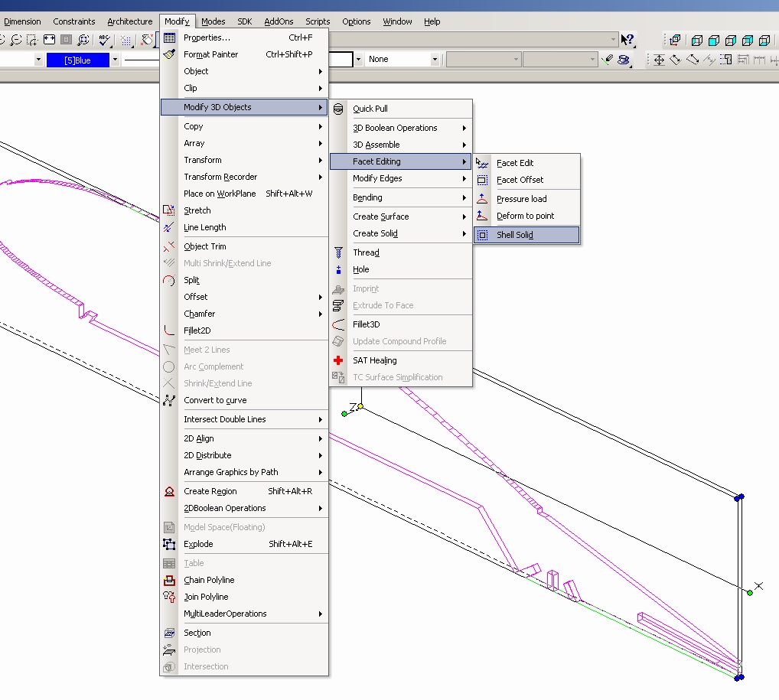The image size is (779, 700).
Task: Choose Facet Offset from the submenu
Action: pos(520,180)
